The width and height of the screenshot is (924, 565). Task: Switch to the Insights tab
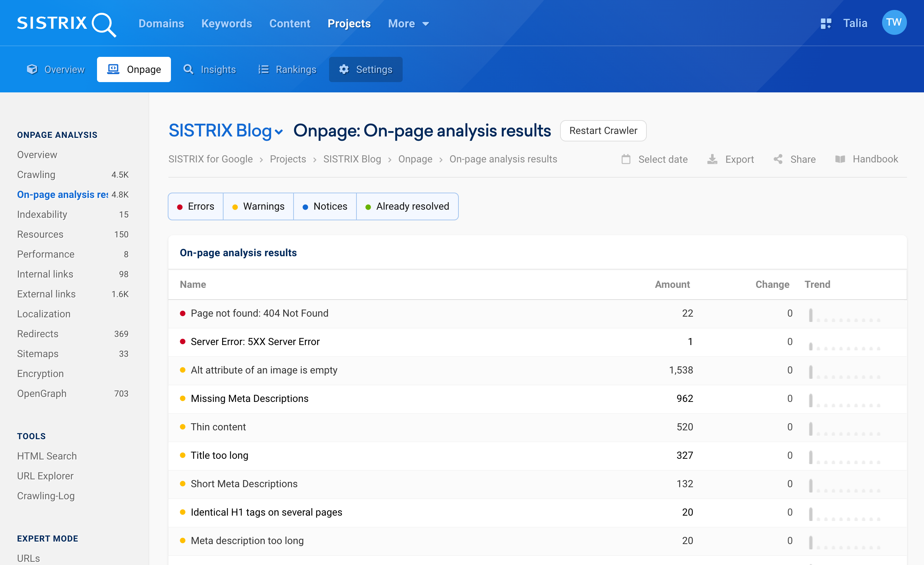[209, 69]
